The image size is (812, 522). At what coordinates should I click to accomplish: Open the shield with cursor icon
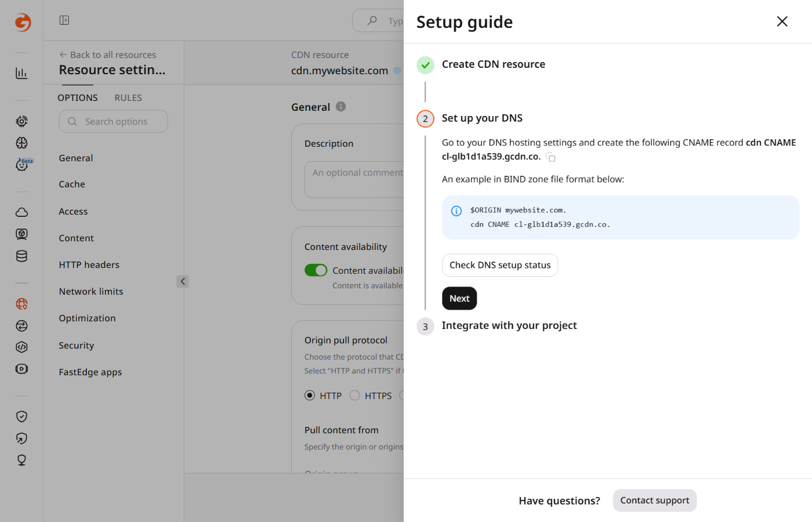(21, 438)
